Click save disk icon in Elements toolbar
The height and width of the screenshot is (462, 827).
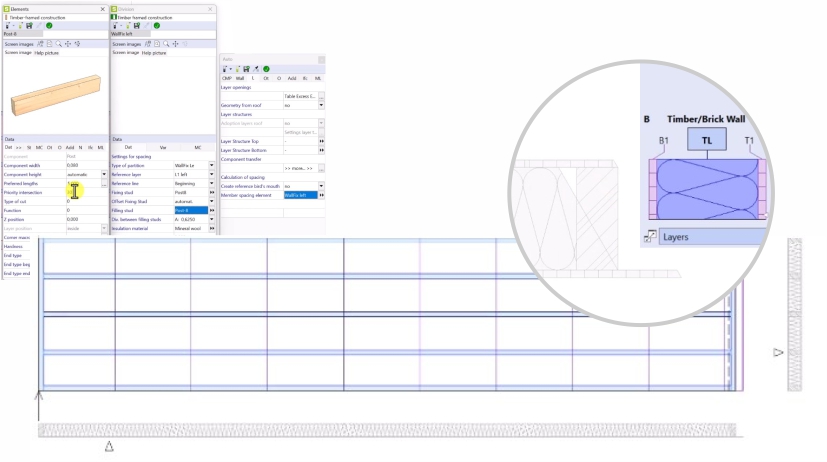pyautogui.click(x=28, y=25)
